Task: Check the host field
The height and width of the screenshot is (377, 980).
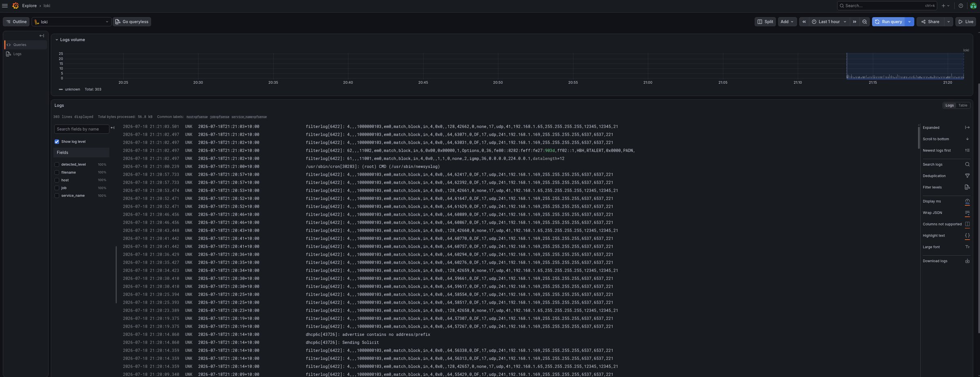Action: pyautogui.click(x=57, y=180)
